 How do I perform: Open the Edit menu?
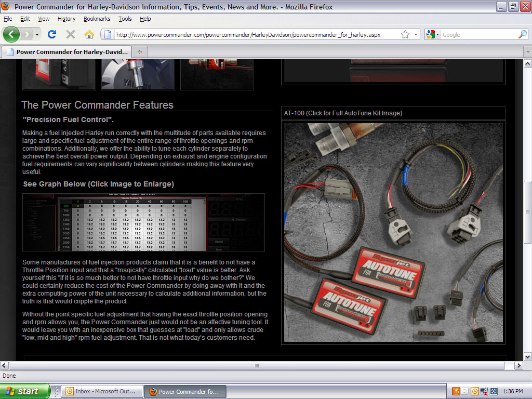(25, 19)
